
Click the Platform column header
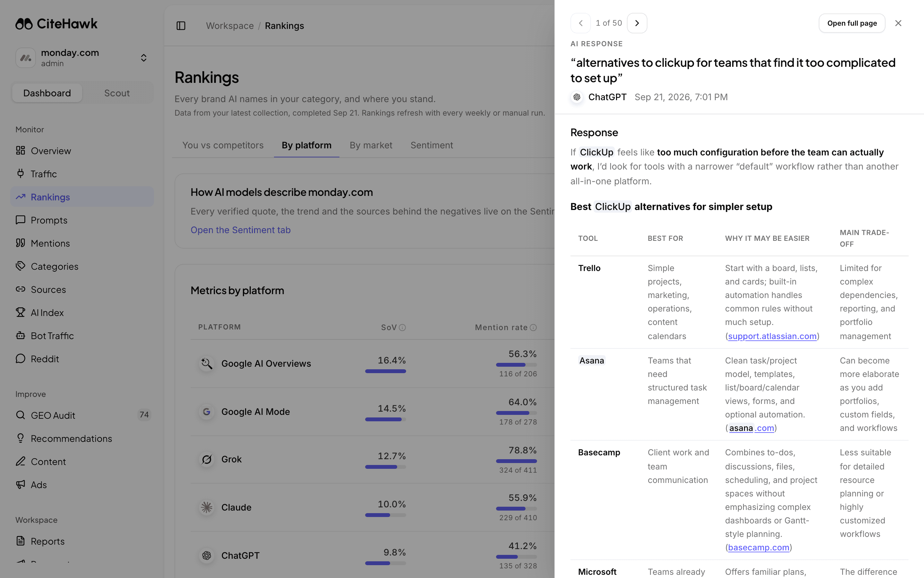(219, 327)
